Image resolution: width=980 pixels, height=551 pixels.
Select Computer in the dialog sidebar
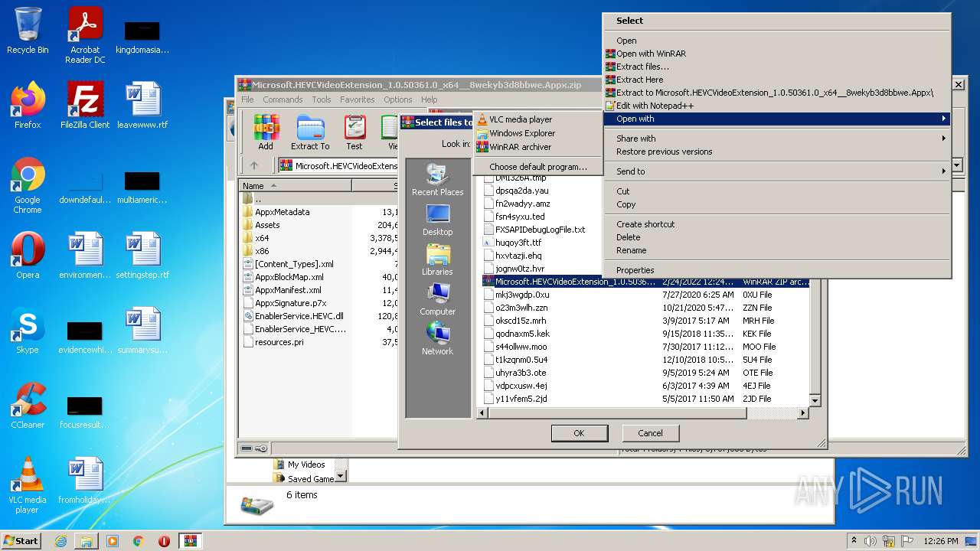tap(437, 299)
